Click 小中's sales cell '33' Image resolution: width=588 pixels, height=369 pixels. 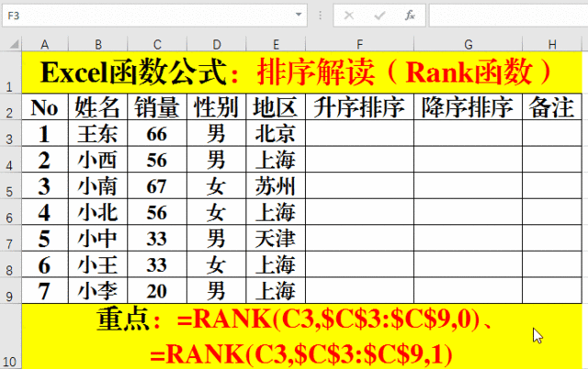[157, 239]
